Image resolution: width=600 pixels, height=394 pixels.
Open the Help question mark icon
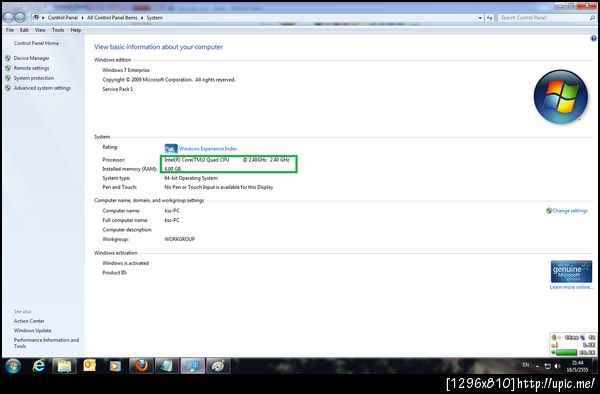pos(593,38)
